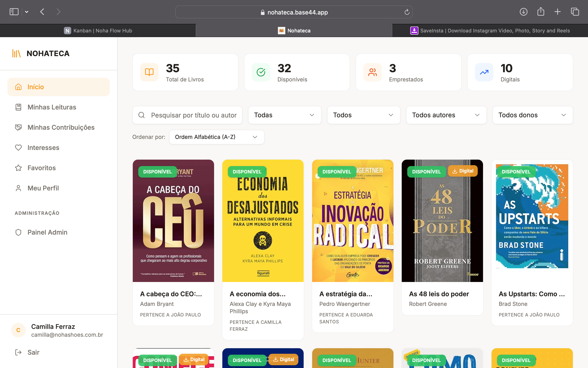Click the Camilla Ferraz avatar circle
Image resolution: width=588 pixels, height=368 pixels.
click(x=18, y=330)
